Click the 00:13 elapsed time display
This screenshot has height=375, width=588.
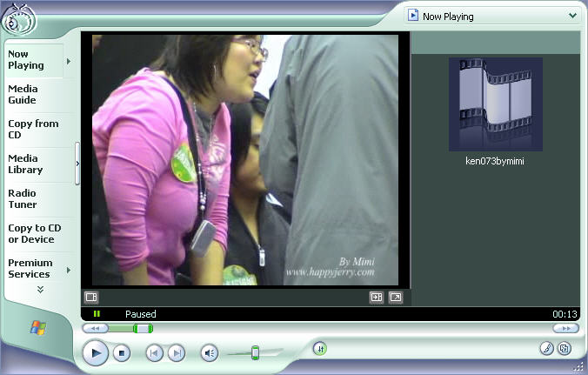565,314
